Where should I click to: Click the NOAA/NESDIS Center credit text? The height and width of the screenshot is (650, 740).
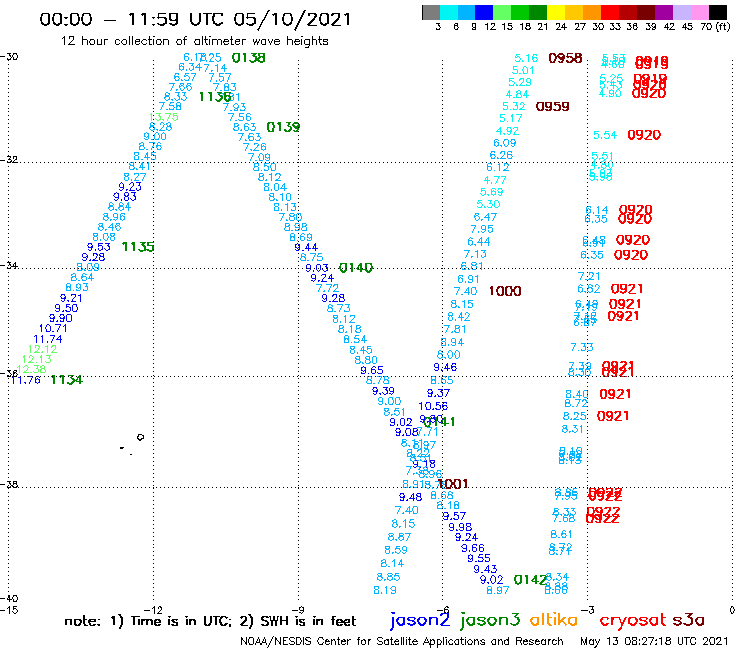tap(402, 642)
